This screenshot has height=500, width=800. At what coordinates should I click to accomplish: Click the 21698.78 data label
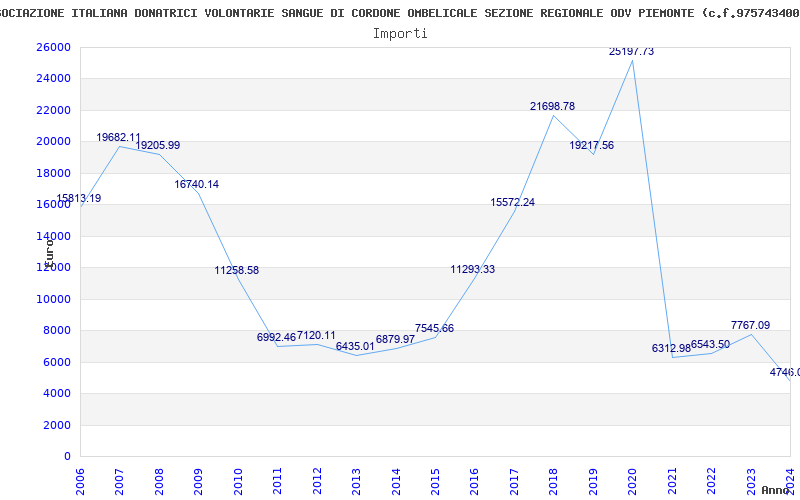(x=552, y=106)
